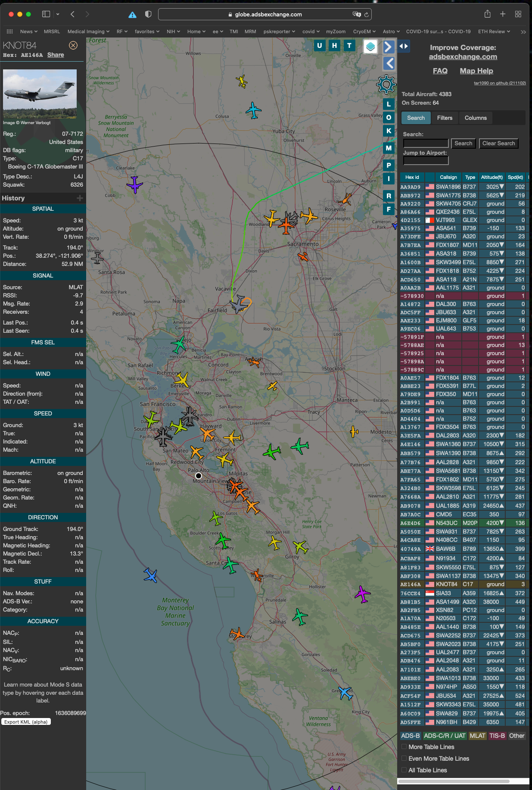Click the map layers icon
532x790 pixels.
(370, 46)
